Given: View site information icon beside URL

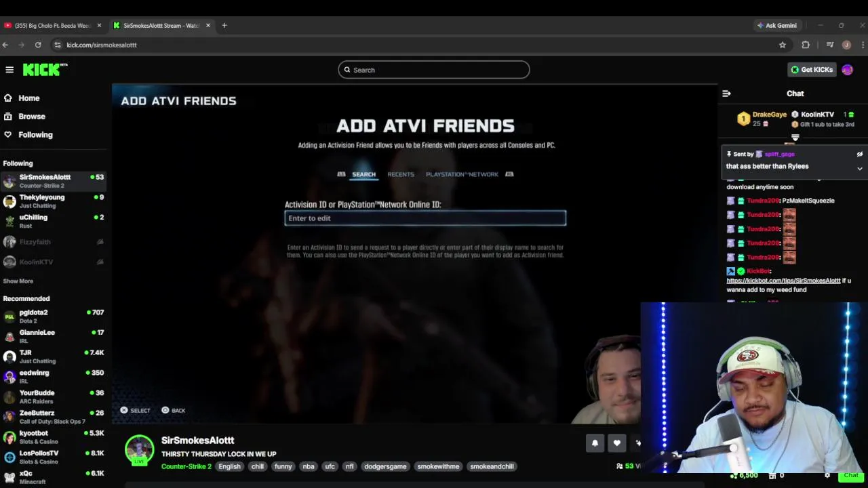Looking at the screenshot, I should point(58,45).
